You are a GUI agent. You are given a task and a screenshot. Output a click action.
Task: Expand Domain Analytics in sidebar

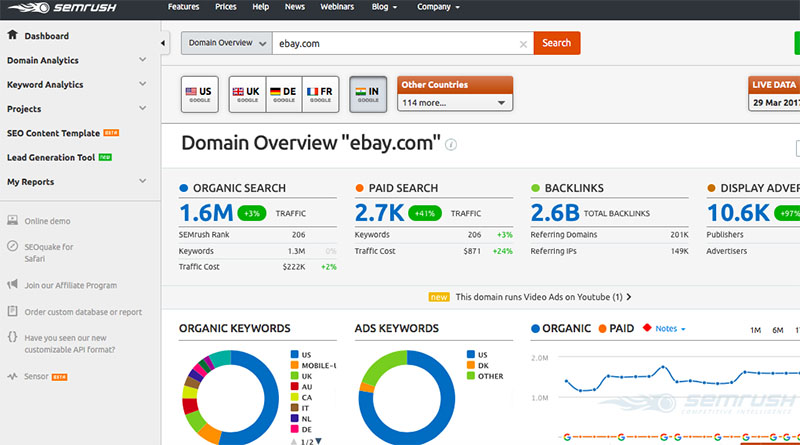(143, 60)
